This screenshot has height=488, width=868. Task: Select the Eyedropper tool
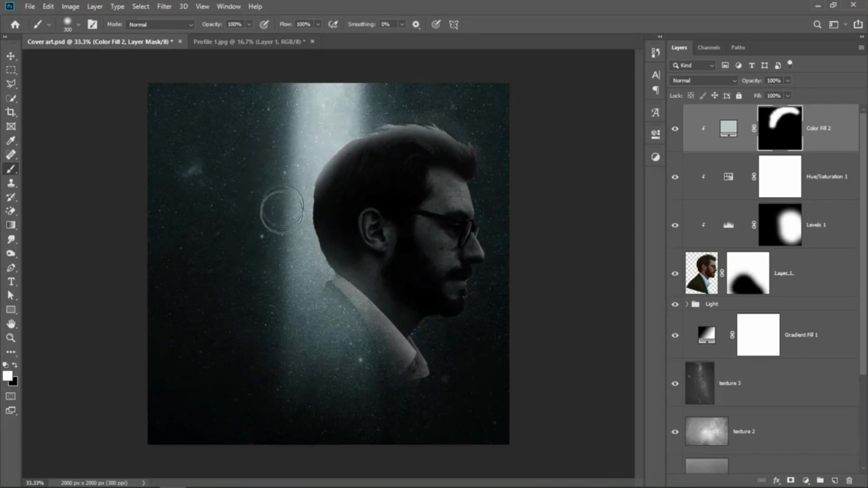11,141
